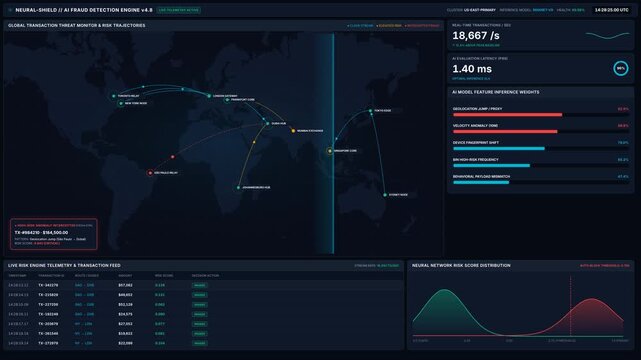Viewport: 641px width, 360px height.
Task: Click the TX-192249 transaction row
Action: 204,314
